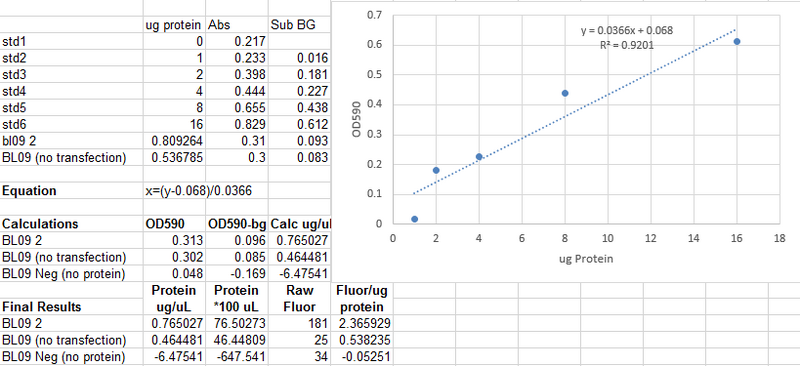Select OD590 value 0.302
This screenshot has width=800, height=366.
pyautogui.click(x=174, y=257)
